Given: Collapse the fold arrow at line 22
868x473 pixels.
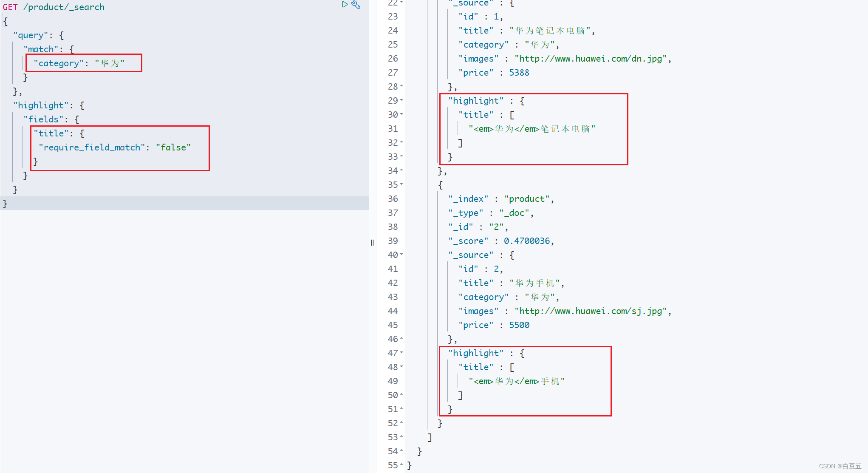Looking at the screenshot, I should (x=401, y=2).
